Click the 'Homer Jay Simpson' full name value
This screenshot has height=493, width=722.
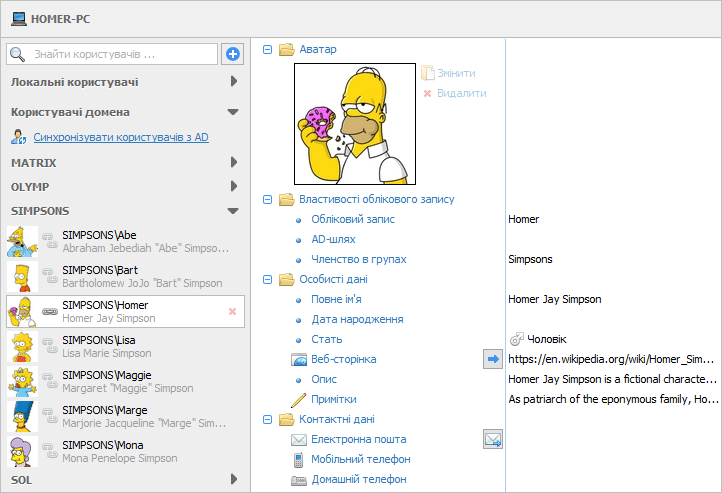coord(554,299)
